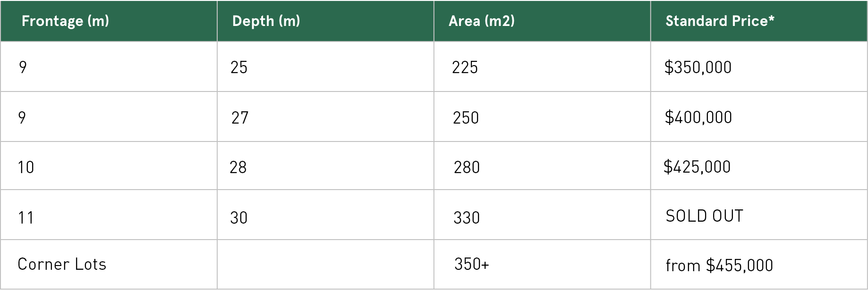Screen dimensions: 868x291
Task: Select the depth value 30
Action: (239, 218)
